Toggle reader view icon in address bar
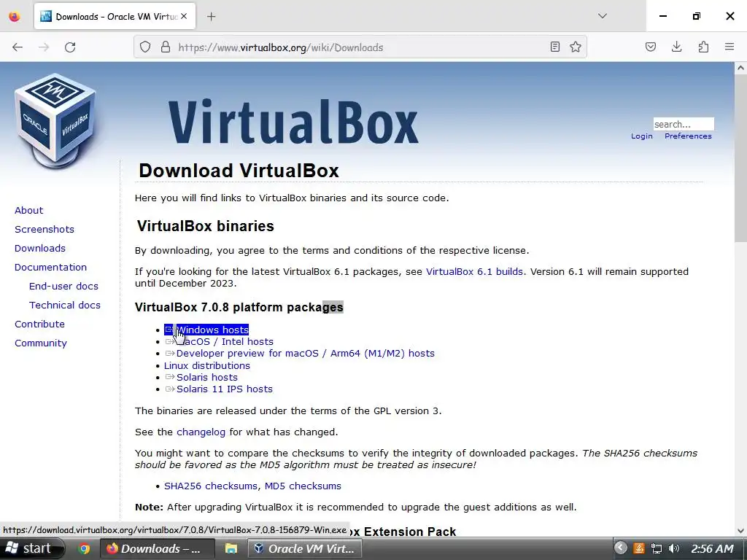Screen dimensions: 747x560 554,47
